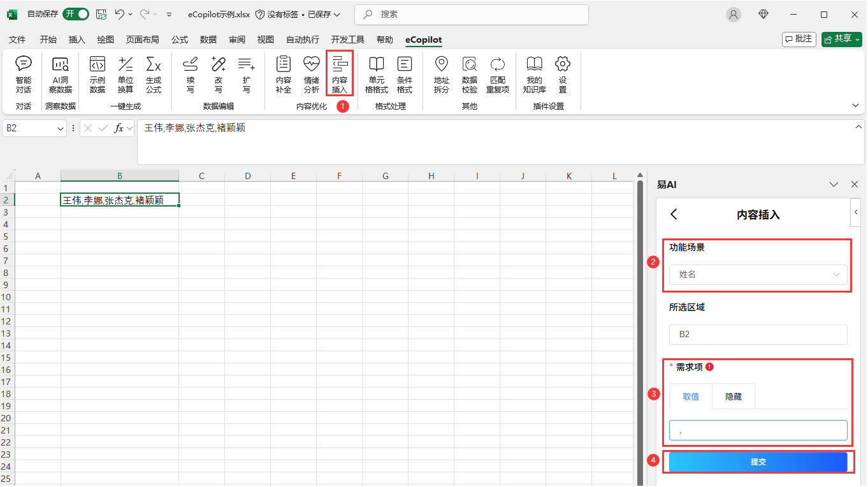Open the 地址拆分 address tool

pyautogui.click(x=441, y=74)
